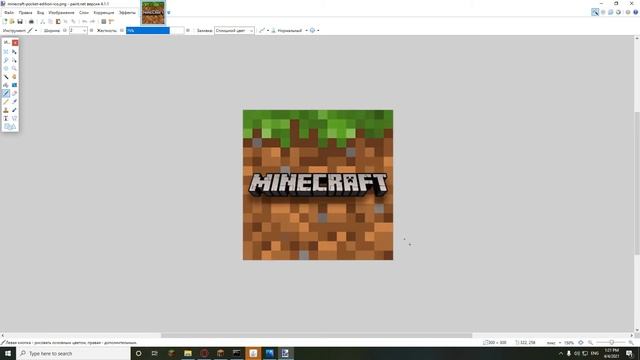The width and height of the screenshot is (640, 360).
Task: Select the Pencil tool
Action: [6, 102]
